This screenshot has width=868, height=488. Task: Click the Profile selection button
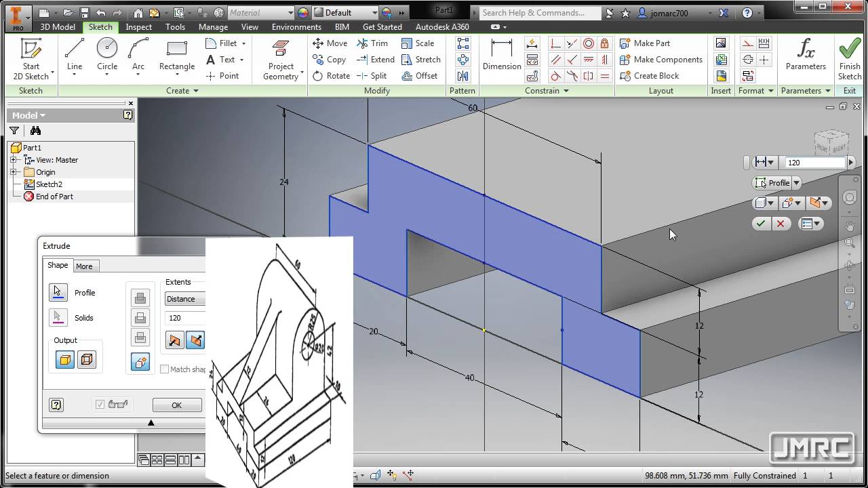[58, 292]
